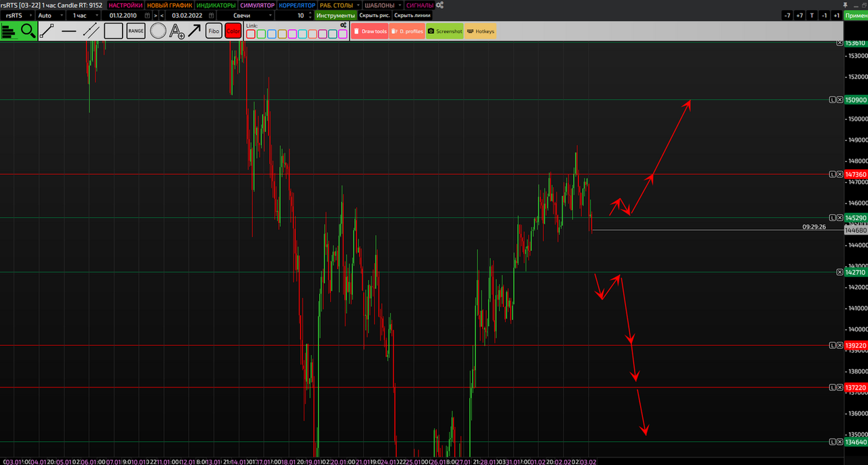Screen dimensions: 868x465
Task: Select the arrow drawing tool
Action: [x=195, y=31]
